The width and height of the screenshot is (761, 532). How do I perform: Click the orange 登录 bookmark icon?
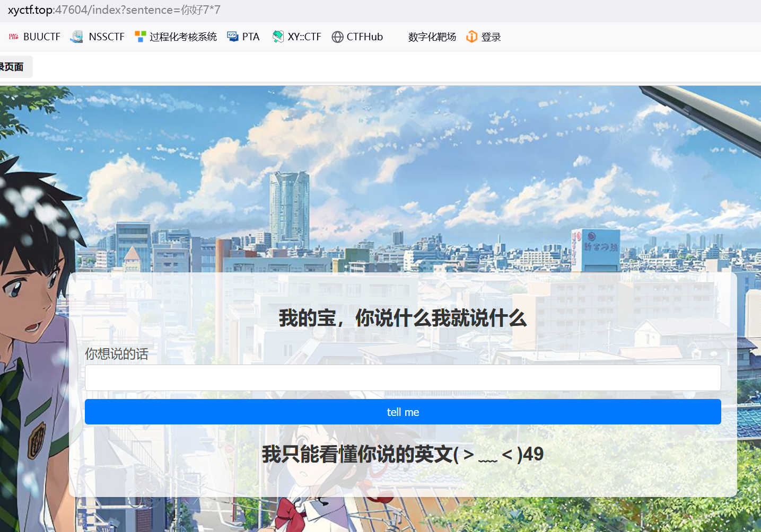[471, 37]
